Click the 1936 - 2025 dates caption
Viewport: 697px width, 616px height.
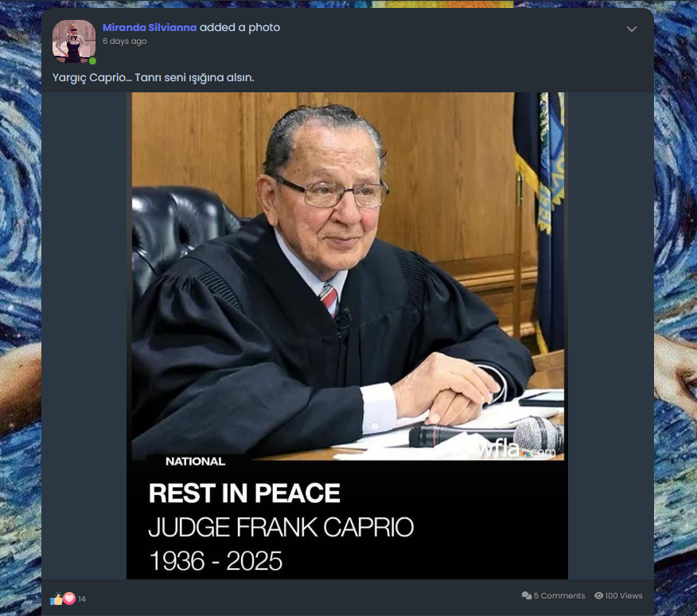pyautogui.click(x=216, y=561)
